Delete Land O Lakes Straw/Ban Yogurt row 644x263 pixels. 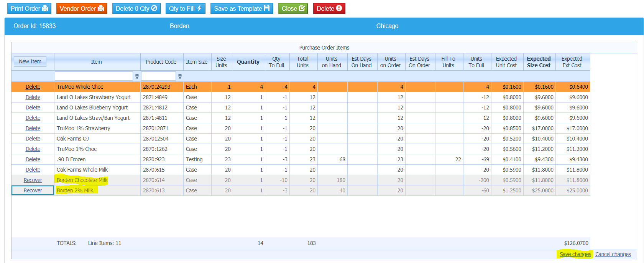coord(33,118)
